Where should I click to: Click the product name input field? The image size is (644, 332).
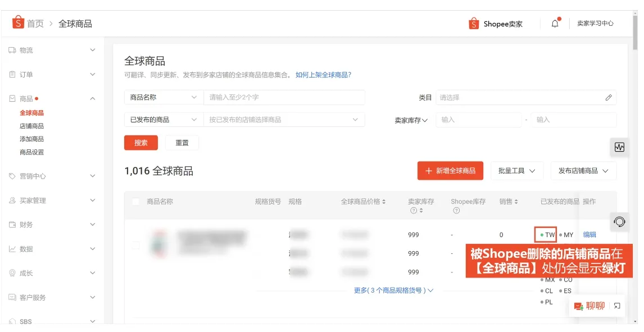(x=284, y=97)
